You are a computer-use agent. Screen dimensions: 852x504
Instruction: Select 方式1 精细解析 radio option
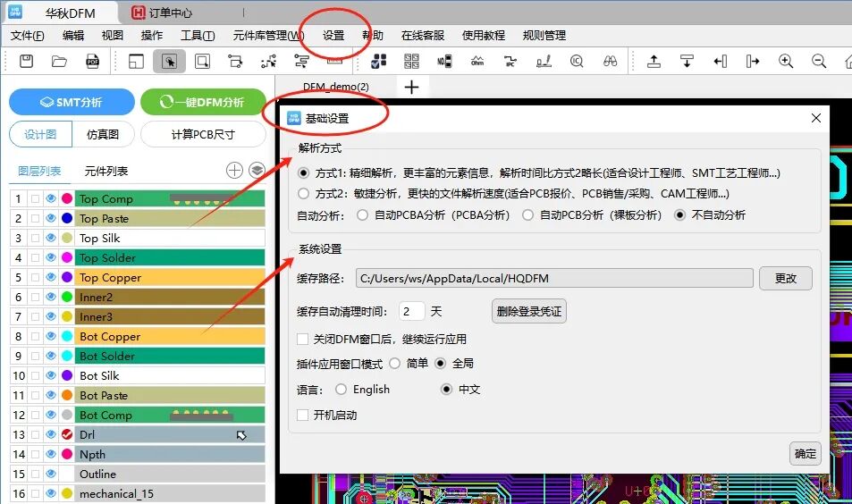304,173
